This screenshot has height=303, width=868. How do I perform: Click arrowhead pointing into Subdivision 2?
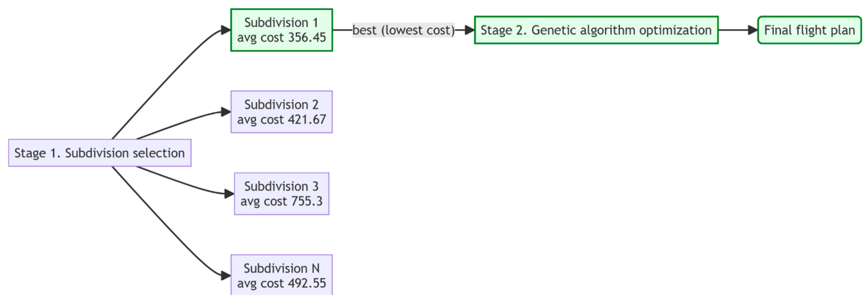[x=226, y=112]
